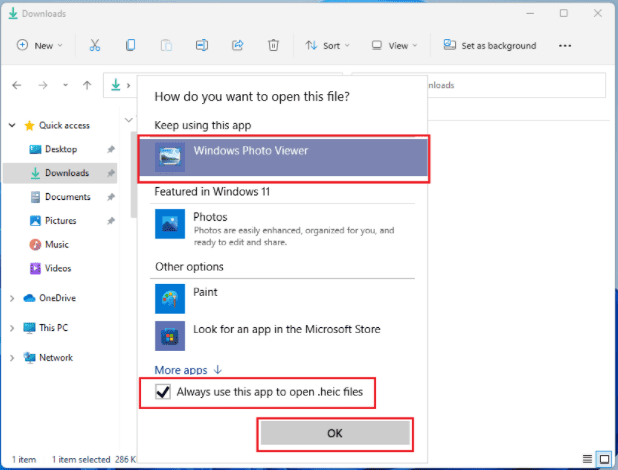Go back with the left arrow

17,85
